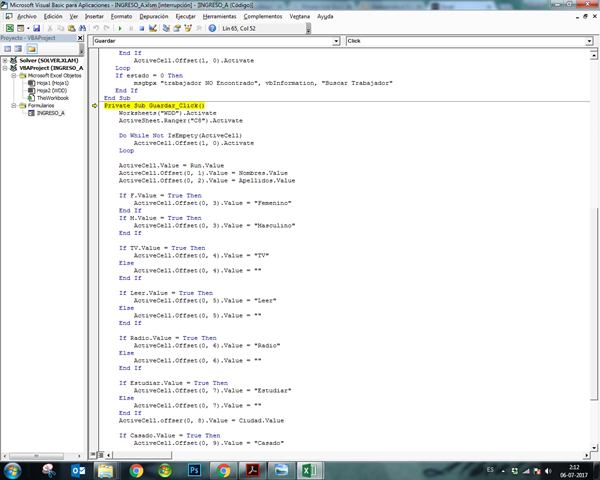
Task: Click the Run (continue) play button
Action: (122, 28)
